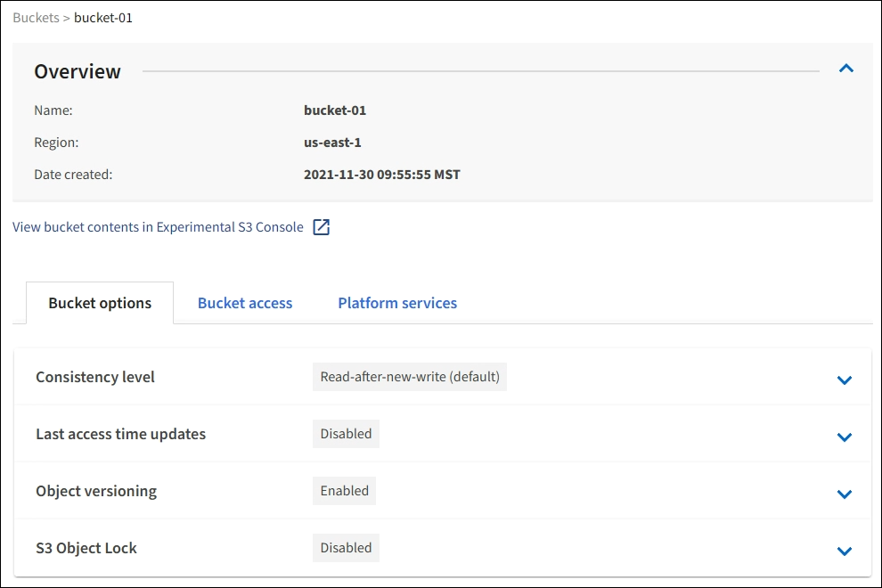The width and height of the screenshot is (882, 588).
Task: Click the Overview section heading
Action: pyautogui.click(x=78, y=71)
